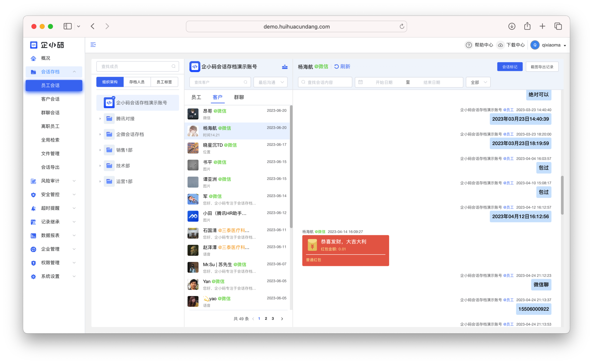Viewport: 593px width, 364px height.
Task: Select the Mr.Su | 苏先生 conversation row
Action: click(237, 268)
